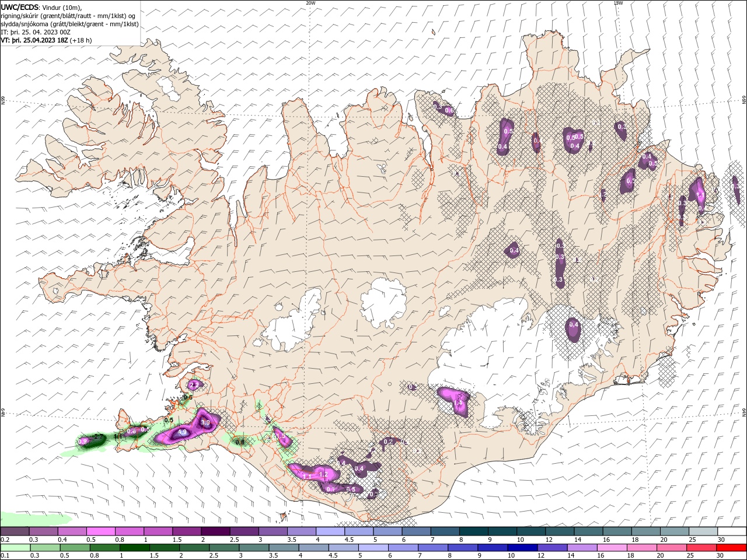Screen dimensions: 747x560
Task: Click the 2.2 precipitation value on the map
Action: pos(194,385)
